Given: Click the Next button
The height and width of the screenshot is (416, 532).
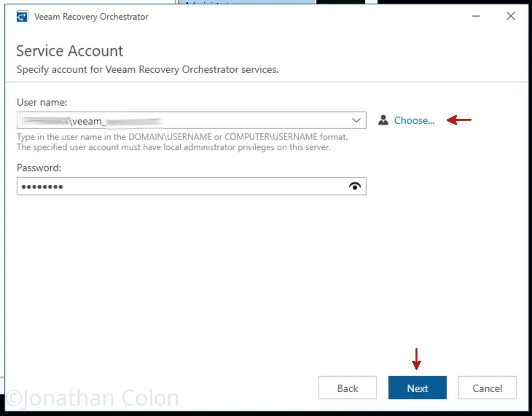Looking at the screenshot, I should (x=417, y=388).
